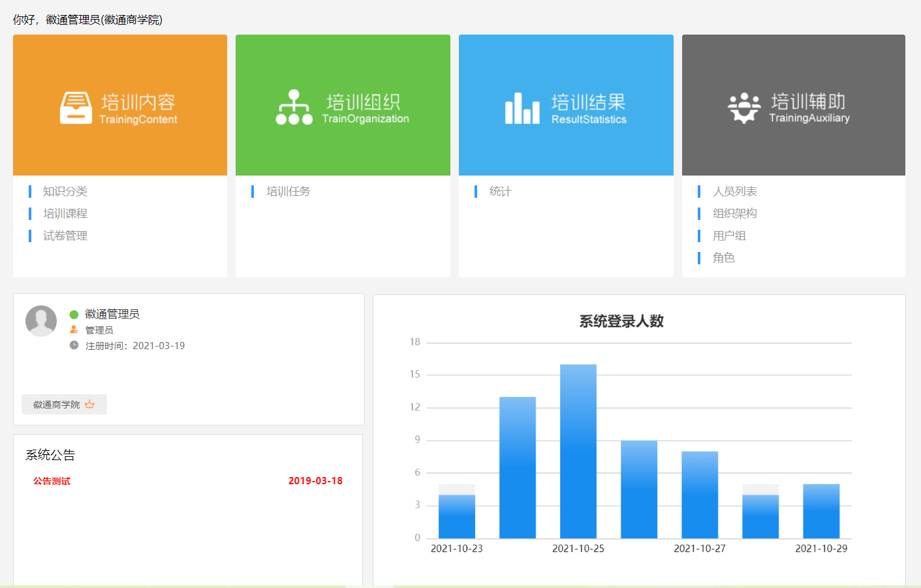Open 培训任务 under Train Organization
The width and height of the screenshot is (921, 588).
289,191
